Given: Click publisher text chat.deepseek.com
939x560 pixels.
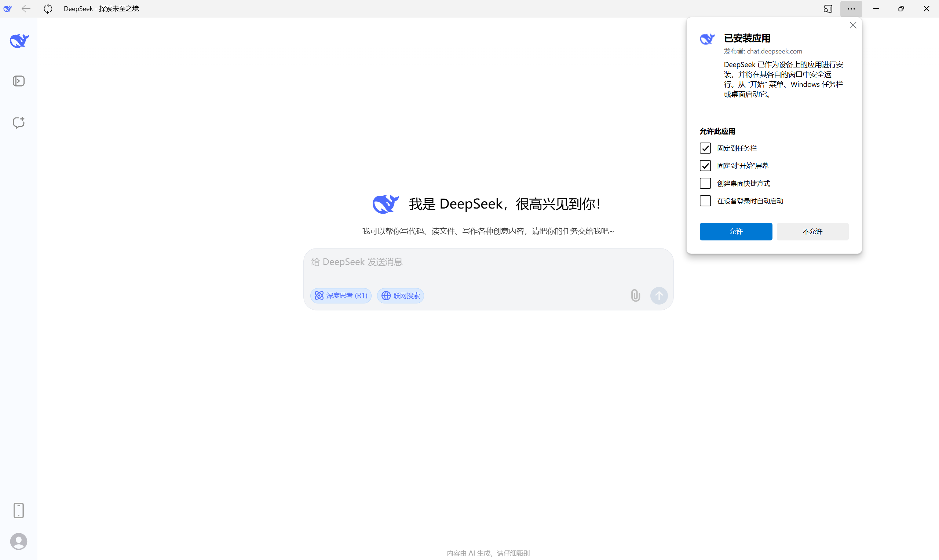Looking at the screenshot, I should [774, 51].
